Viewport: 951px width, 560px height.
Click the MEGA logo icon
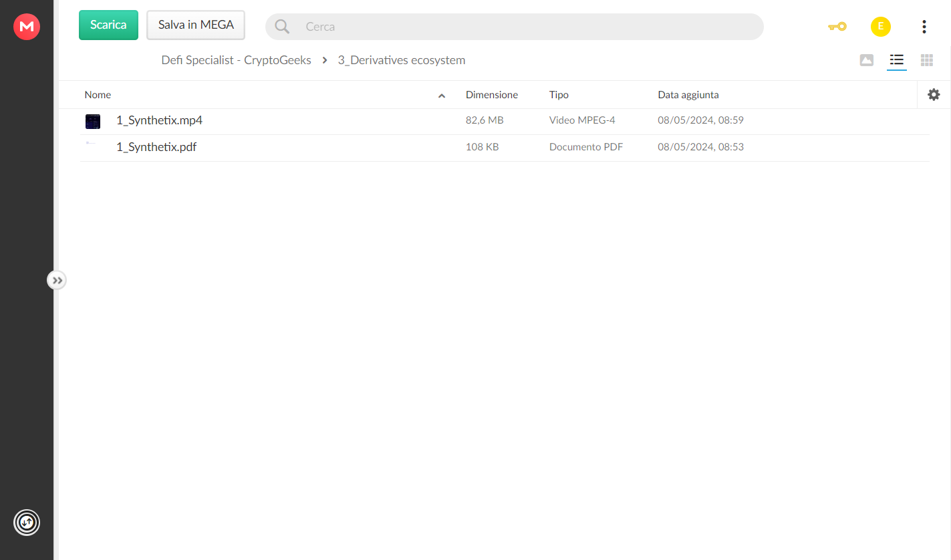(x=27, y=27)
